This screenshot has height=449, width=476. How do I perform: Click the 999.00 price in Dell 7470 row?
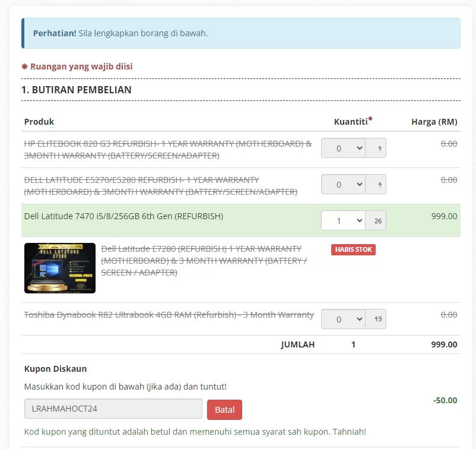(444, 216)
